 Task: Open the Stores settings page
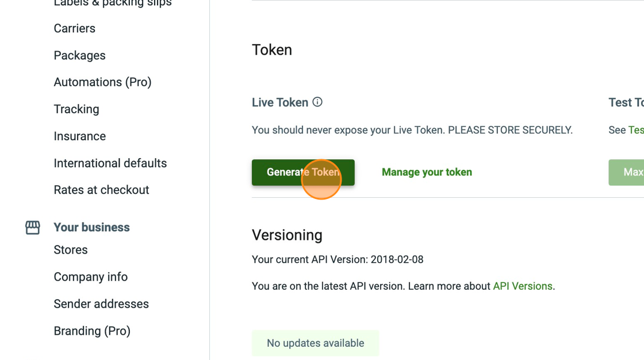coord(70,250)
